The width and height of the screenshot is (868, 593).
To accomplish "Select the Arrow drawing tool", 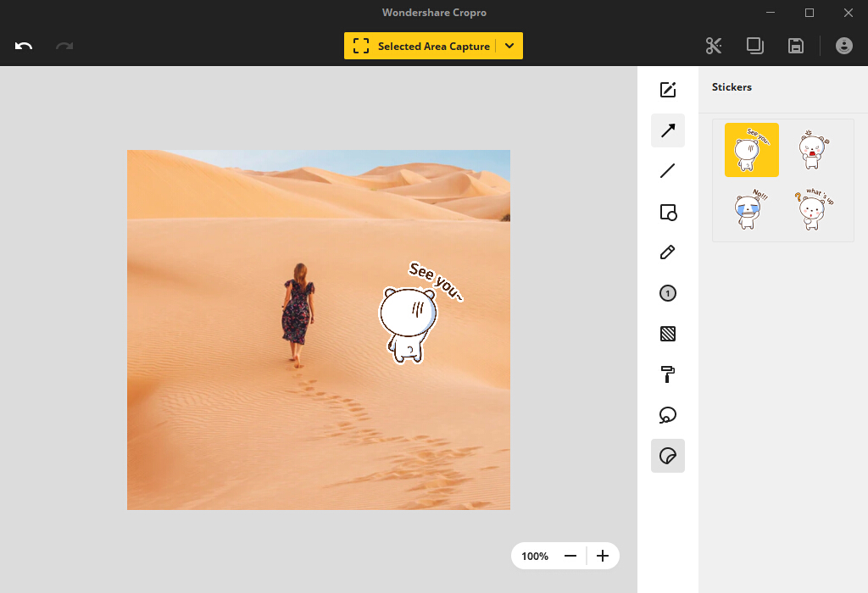I will tap(668, 130).
